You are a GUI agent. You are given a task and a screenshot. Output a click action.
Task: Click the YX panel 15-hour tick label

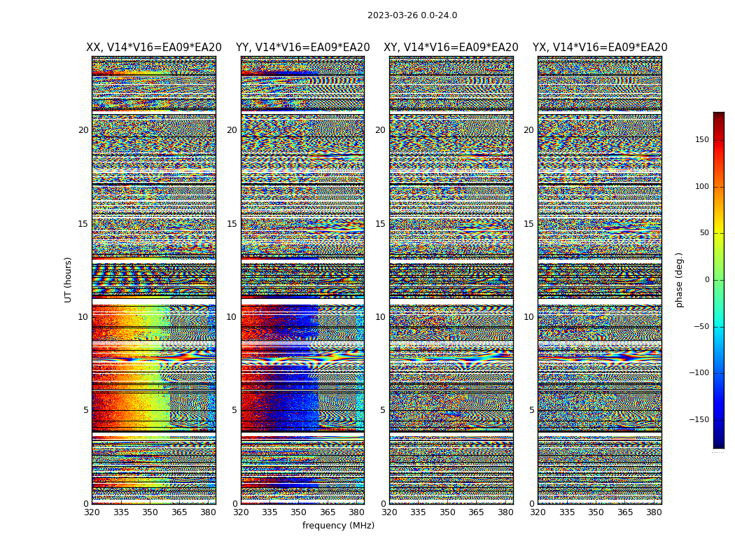pos(528,224)
